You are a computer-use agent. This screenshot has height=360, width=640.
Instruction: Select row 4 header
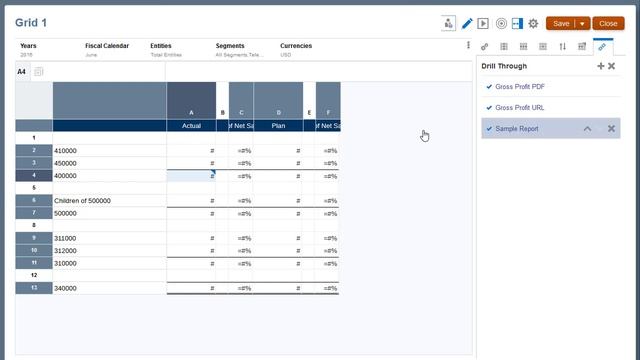[34, 176]
